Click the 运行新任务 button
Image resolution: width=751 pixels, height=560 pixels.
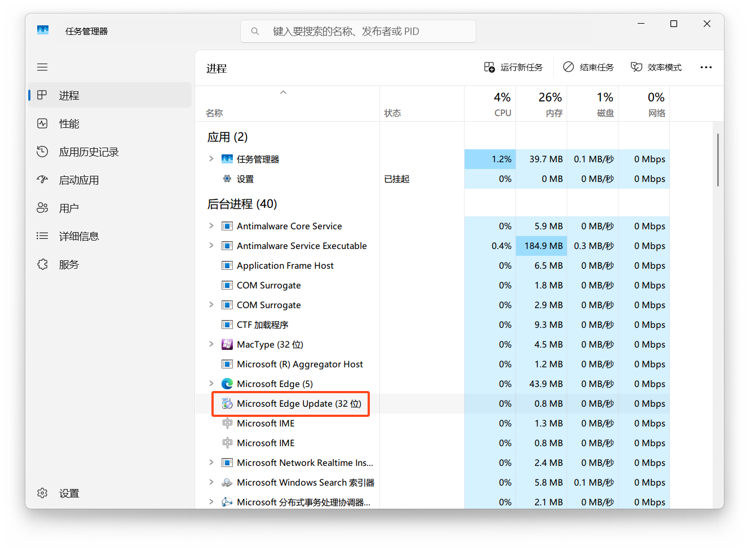coord(514,67)
